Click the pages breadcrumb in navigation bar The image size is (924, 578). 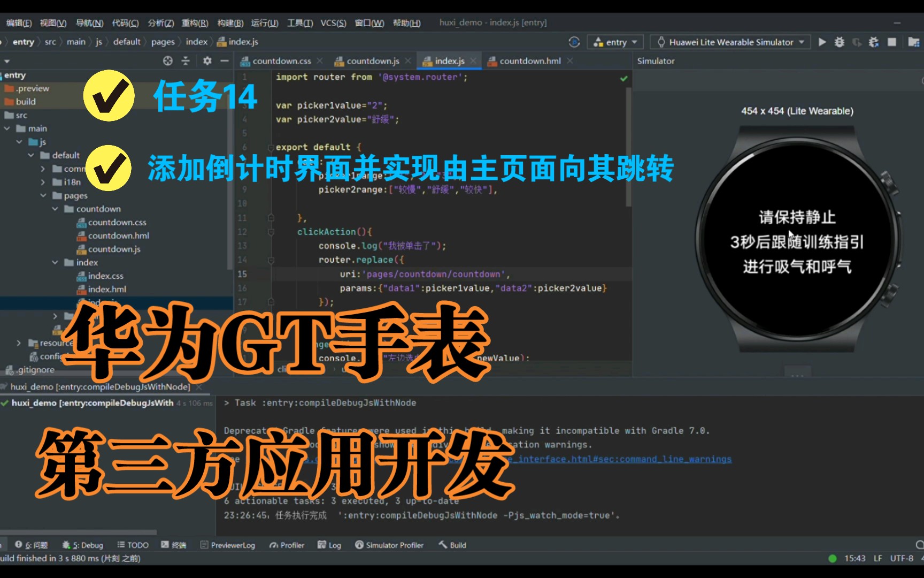(163, 42)
